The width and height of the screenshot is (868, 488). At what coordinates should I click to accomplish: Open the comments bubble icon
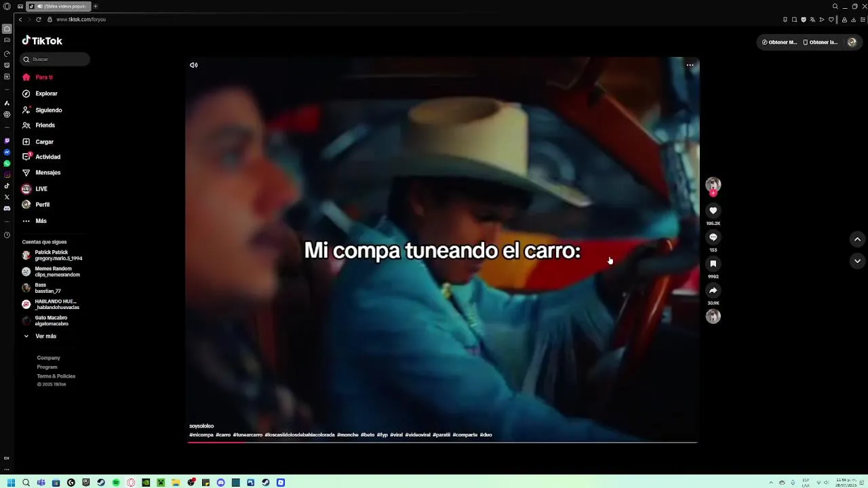[x=713, y=237]
